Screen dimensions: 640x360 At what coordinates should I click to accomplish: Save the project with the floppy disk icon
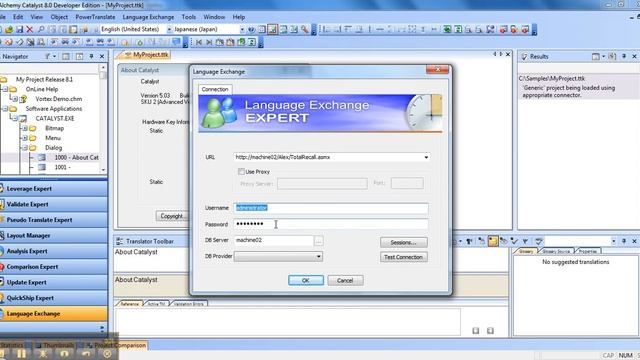pyautogui.click(x=19, y=29)
